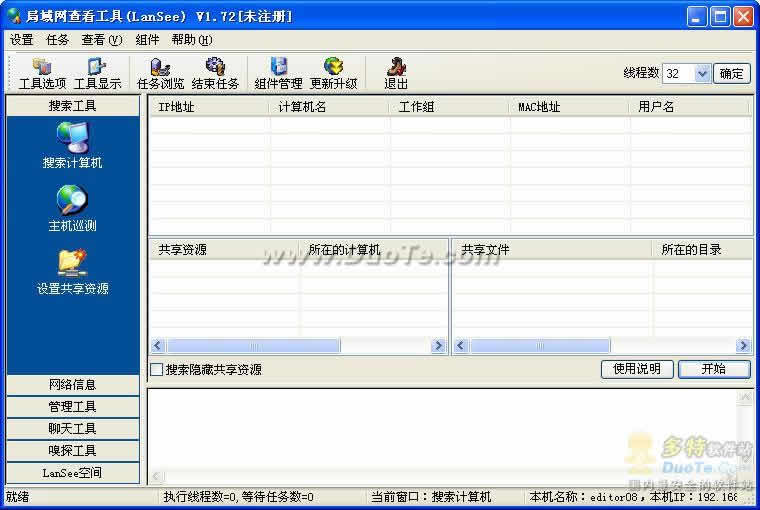Sort by MAC地址 column header
This screenshot has width=760, height=510.
point(570,107)
